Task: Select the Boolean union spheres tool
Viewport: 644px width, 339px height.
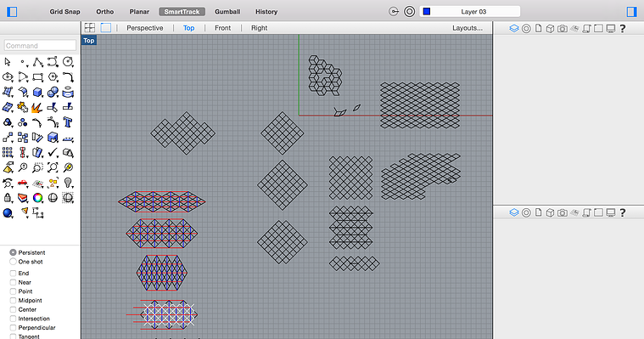Action: pos(53,92)
